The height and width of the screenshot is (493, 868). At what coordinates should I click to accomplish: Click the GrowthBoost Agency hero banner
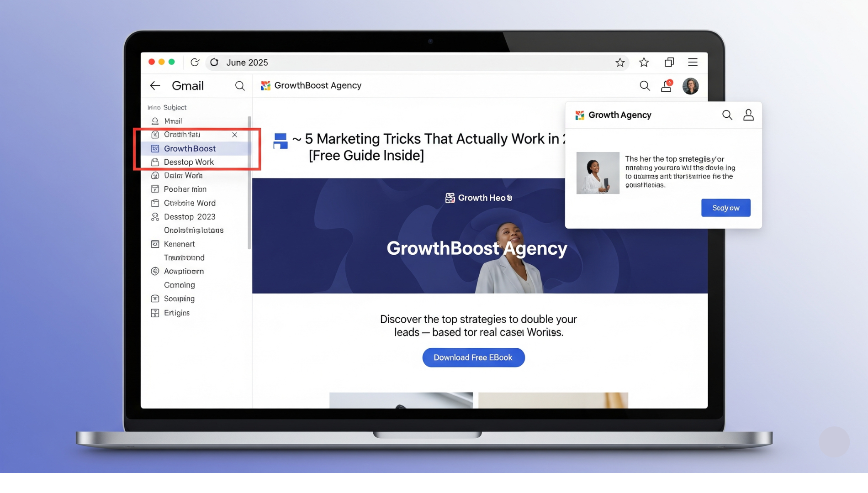480,236
